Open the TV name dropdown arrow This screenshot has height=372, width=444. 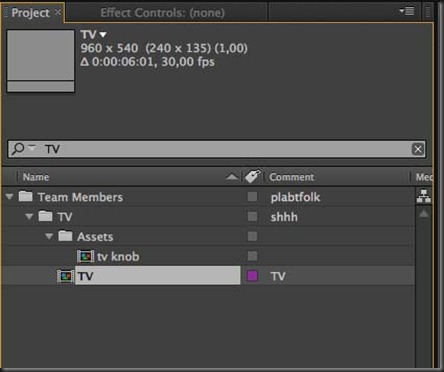[x=103, y=35]
